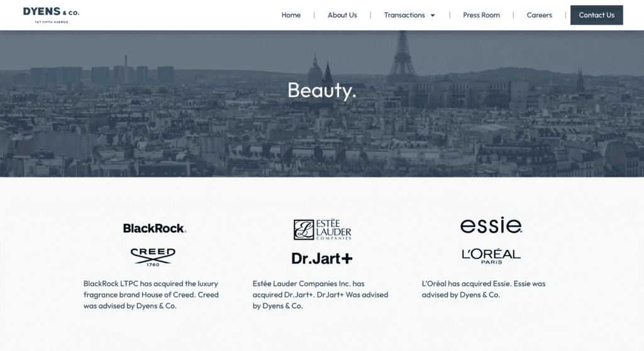This screenshot has height=351, width=644.
Task: Click the Dr.Jart+ logo
Action: point(322,259)
